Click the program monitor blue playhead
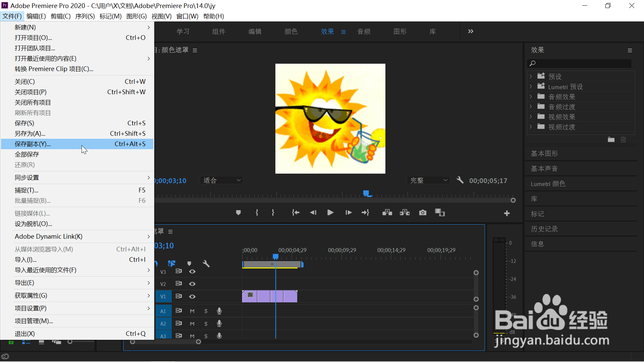The height and width of the screenshot is (362, 644). 366,193
